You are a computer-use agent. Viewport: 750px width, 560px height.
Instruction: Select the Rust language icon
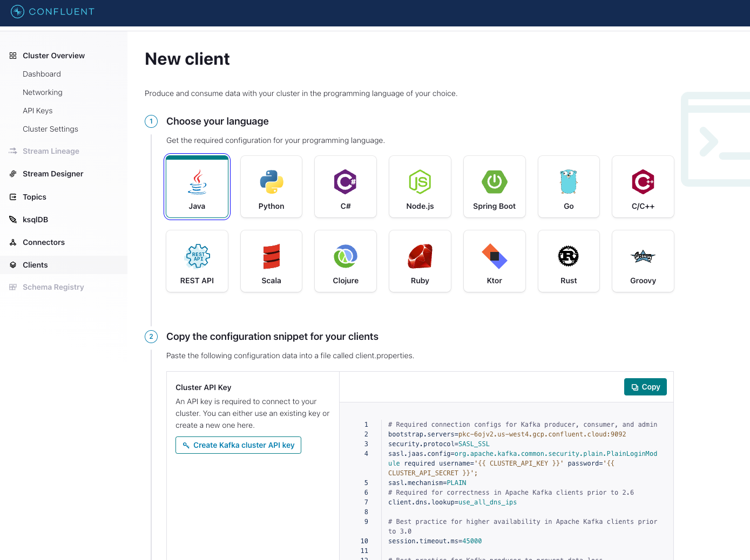pos(568,256)
